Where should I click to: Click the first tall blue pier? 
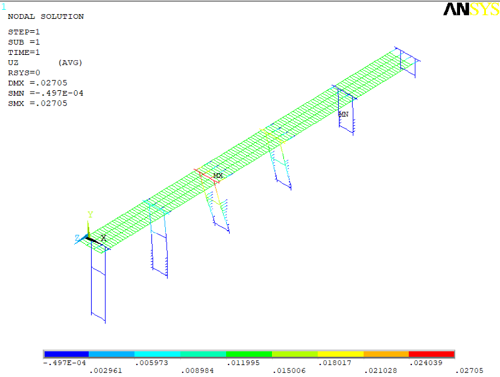(x=98, y=283)
